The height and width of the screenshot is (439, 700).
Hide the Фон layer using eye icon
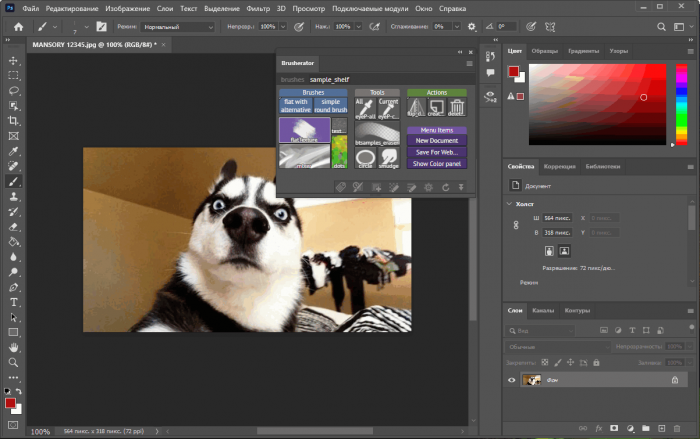pyautogui.click(x=512, y=380)
